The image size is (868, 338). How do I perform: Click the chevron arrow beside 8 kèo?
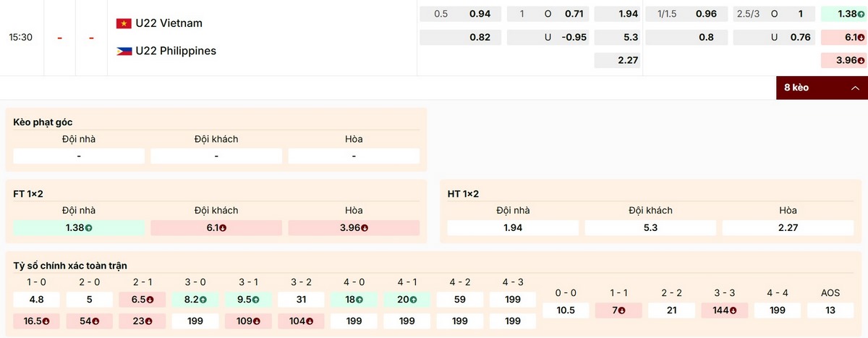[x=855, y=88]
